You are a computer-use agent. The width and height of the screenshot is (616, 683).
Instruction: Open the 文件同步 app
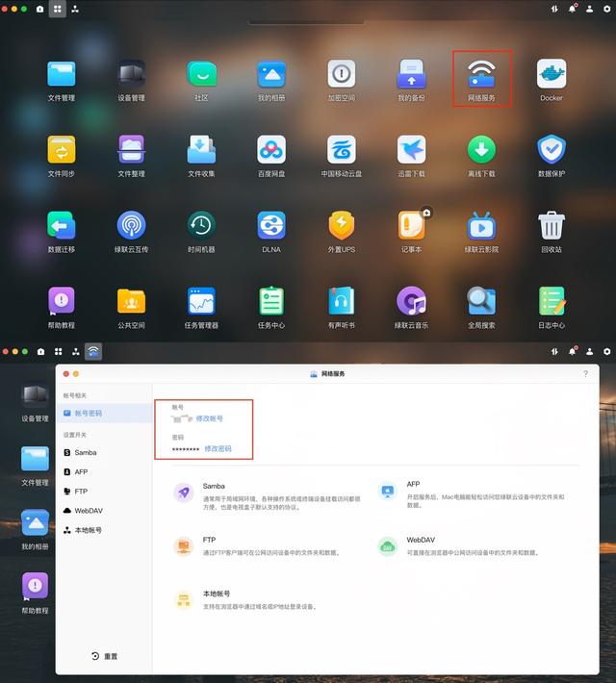point(62,155)
